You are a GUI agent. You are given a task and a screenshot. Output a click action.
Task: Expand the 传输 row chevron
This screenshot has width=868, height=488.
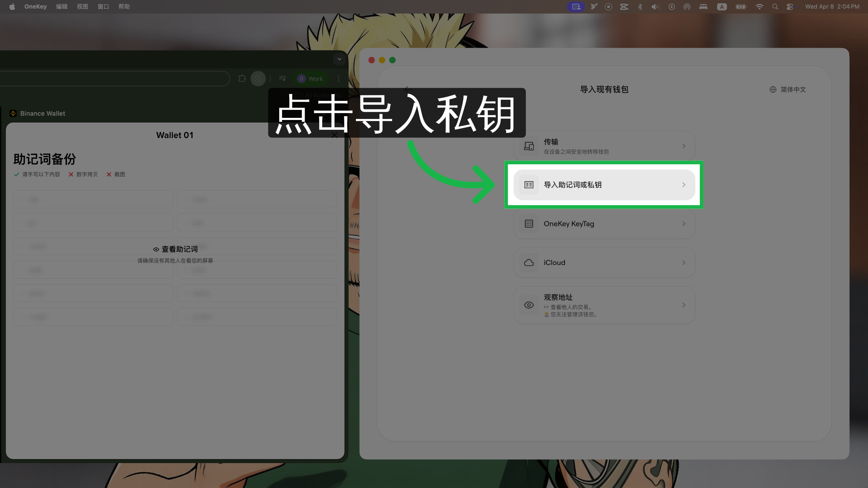tap(684, 146)
